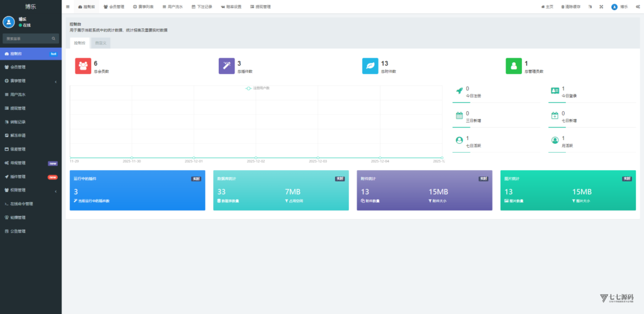
Task: Click the calendar icon for 三日新增
Action: pyautogui.click(x=459, y=116)
